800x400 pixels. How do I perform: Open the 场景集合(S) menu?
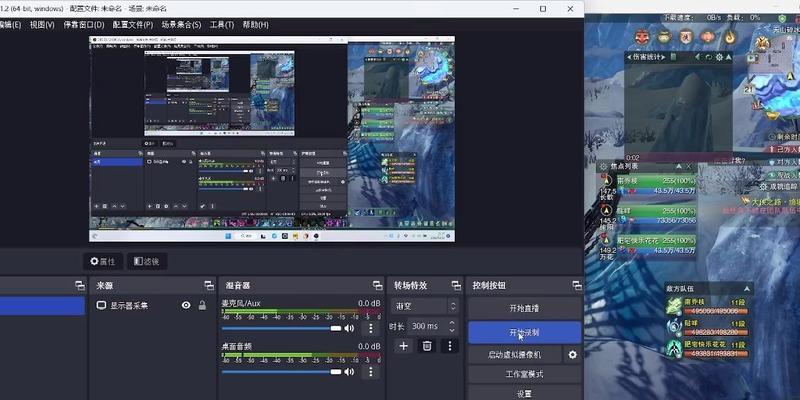181,24
